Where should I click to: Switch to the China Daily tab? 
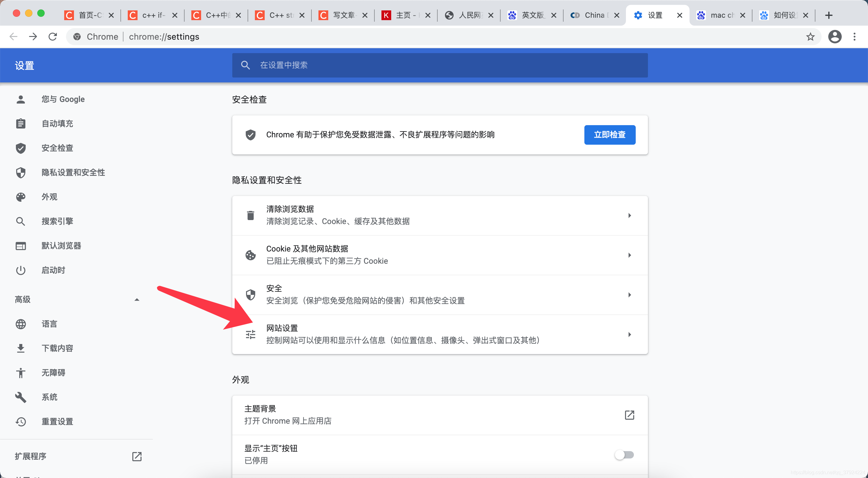pyautogui.click(x=593, y=15)
